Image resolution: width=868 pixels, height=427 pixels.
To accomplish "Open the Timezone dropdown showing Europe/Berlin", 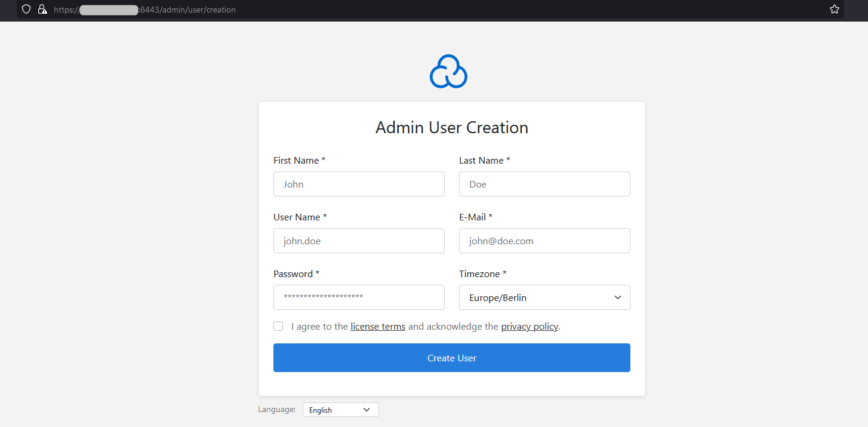I will click(x=544, y=297).
